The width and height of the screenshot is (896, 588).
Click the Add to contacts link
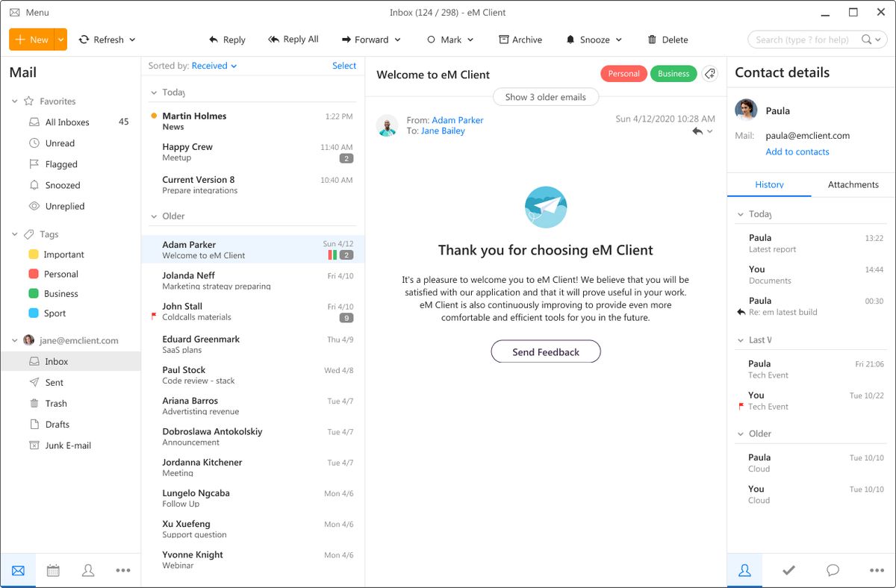pos(797,151)
